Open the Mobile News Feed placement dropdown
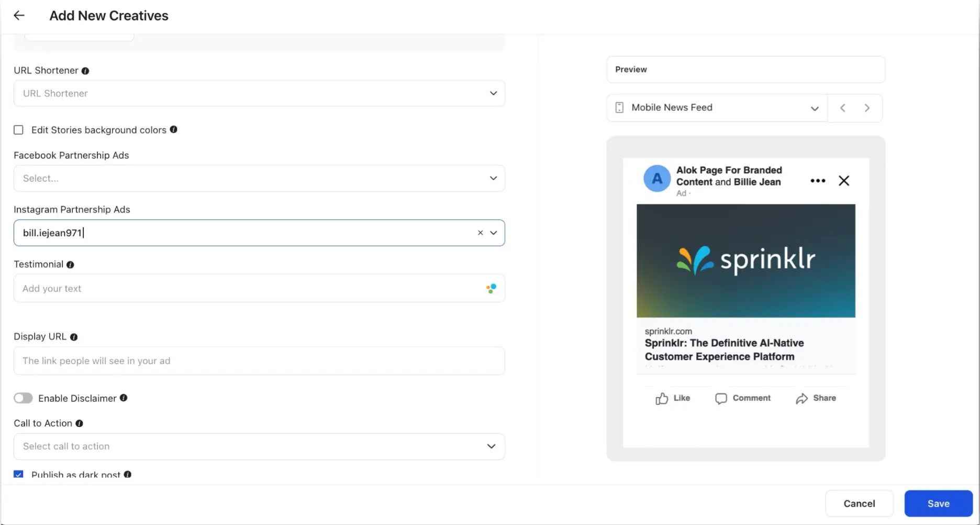 point(717,108)
